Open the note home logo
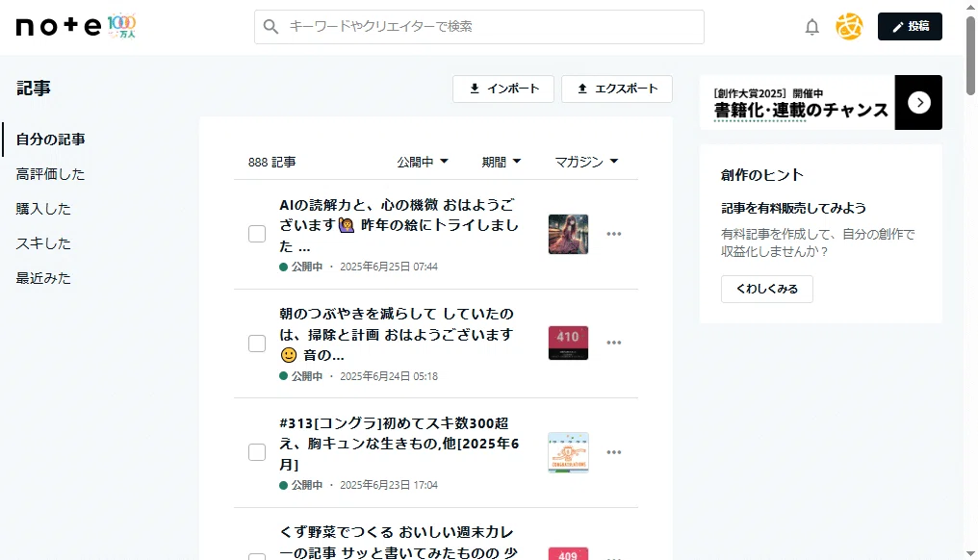 (x=58, y=26)
